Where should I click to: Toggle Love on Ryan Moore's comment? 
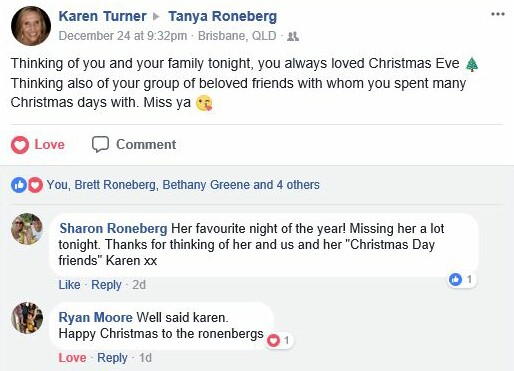72,358
